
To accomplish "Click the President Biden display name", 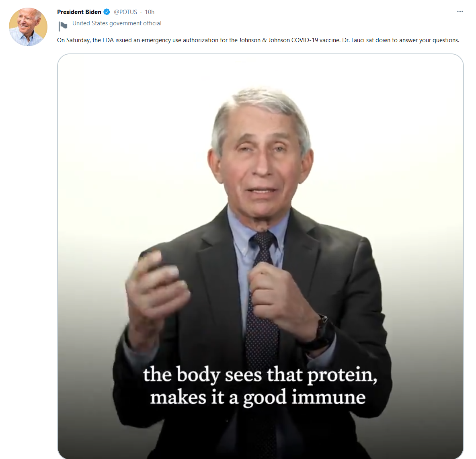I will (x=79, y=12).
